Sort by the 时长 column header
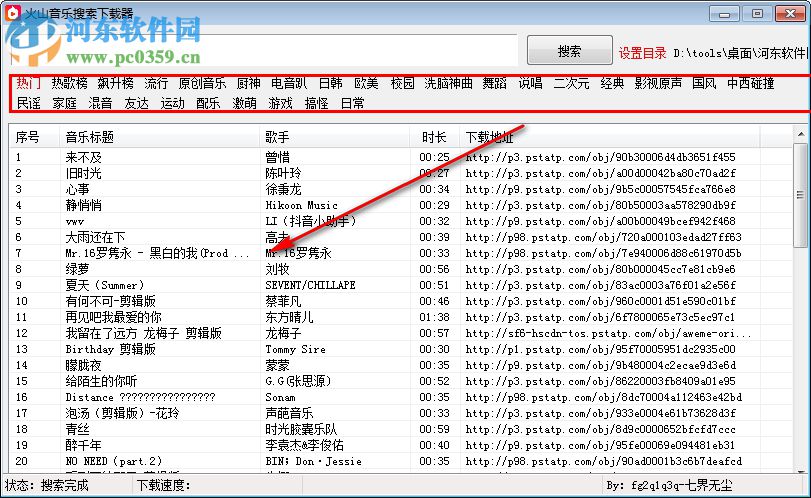 pyautogui.click(x=434, y=137)
